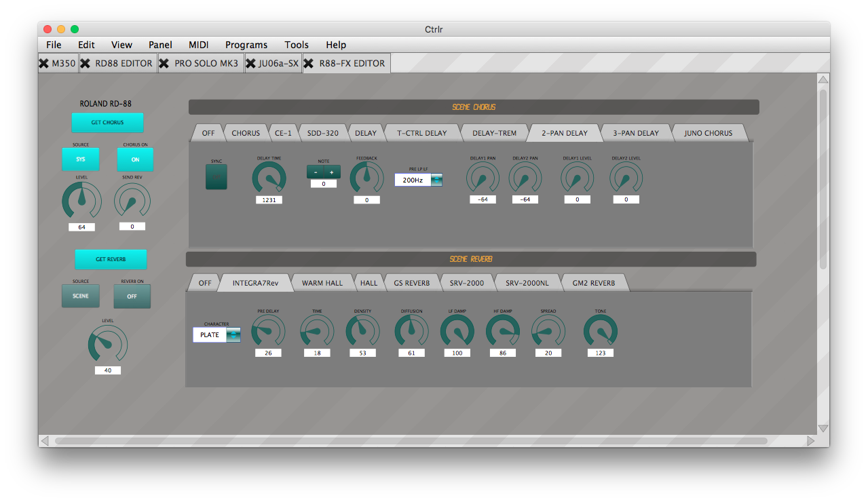The width and height of the screenshot is (868, 502).
Task: Click the DELAY2 PAN knob
Action: (525, 179)
